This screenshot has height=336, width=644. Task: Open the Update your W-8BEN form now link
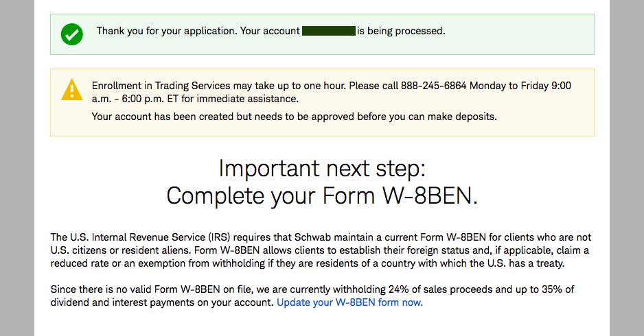pos(349,302)
